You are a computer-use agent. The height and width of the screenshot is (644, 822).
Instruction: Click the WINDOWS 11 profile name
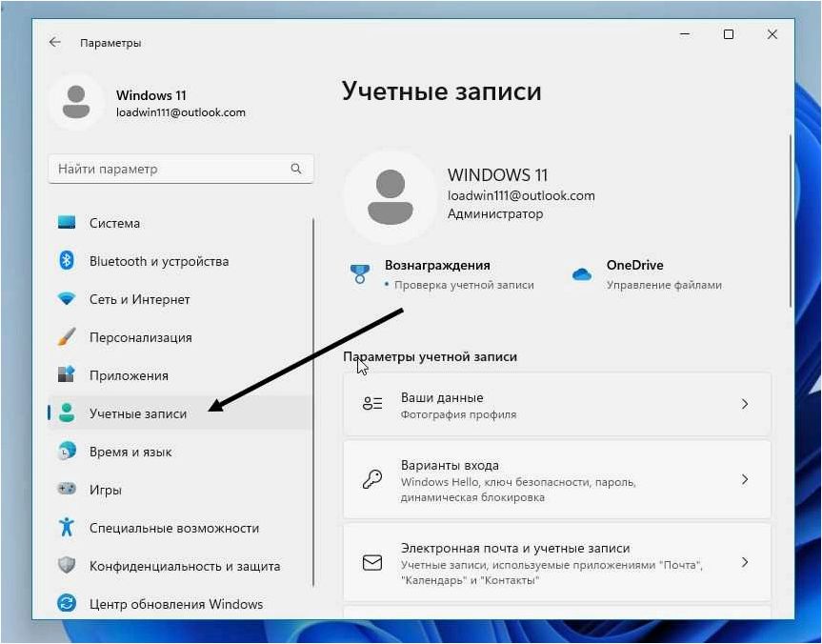point(497,174)
